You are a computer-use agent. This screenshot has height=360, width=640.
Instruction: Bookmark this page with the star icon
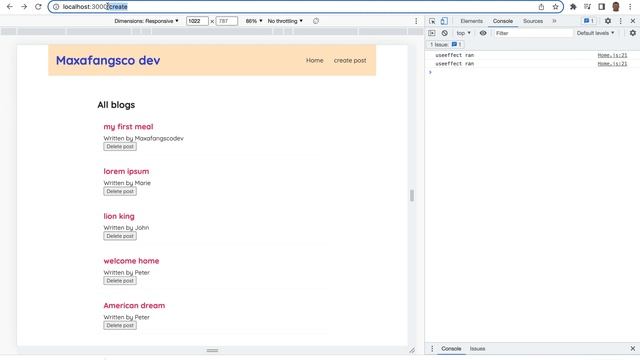(555, 7)
